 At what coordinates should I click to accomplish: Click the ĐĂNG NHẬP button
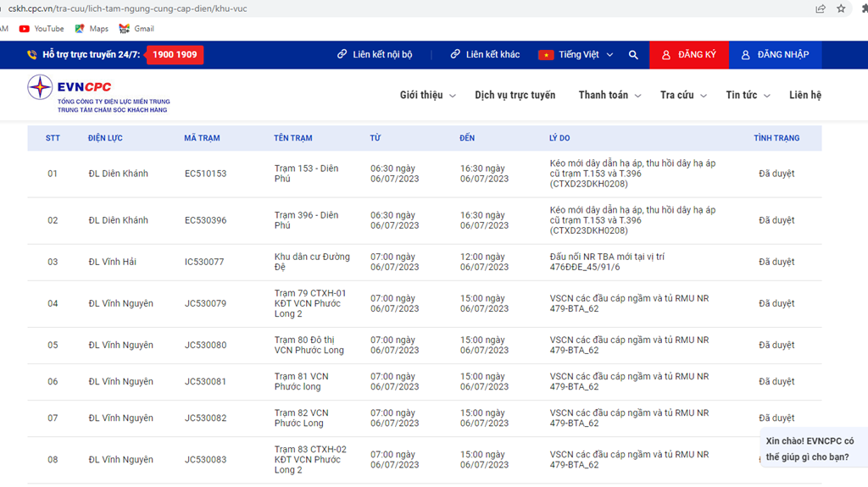[x=775, y=55]
